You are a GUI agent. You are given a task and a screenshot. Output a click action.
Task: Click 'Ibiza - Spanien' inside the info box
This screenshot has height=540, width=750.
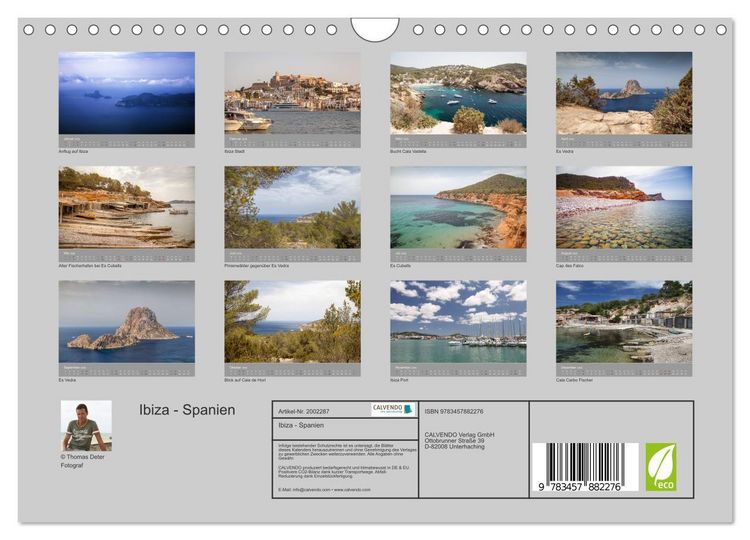tap(301, 425)
